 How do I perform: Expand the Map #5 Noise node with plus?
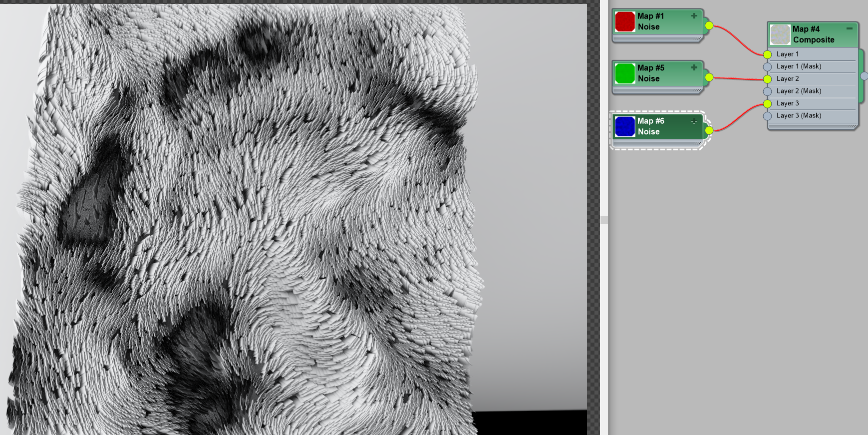pyautogui.click(x=694, y=67)
